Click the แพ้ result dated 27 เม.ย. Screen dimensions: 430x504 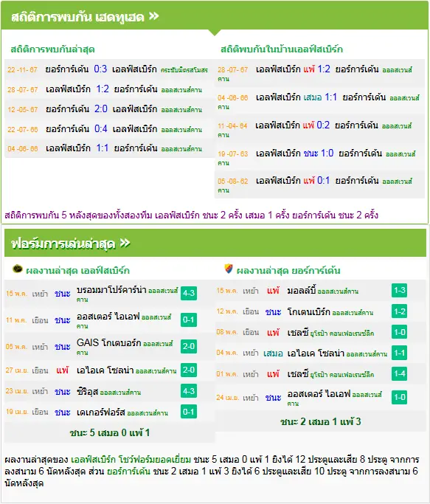pos(62,370)
